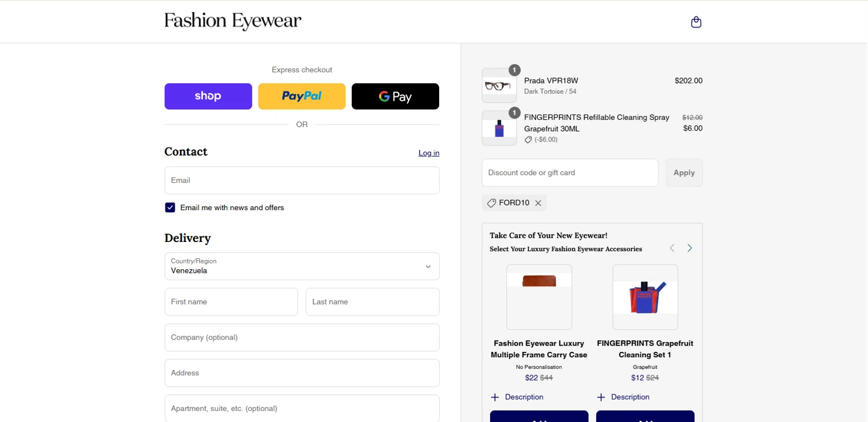Pay with Shop express checkout
Image resolution: width=868 pixels, height=422 pixels.
tap(208, 96)
